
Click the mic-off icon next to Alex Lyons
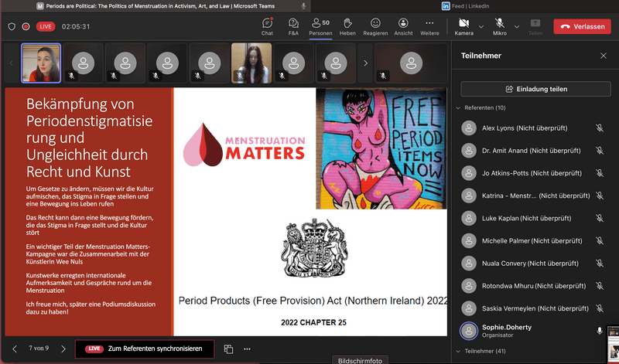[x=599, y=128]
